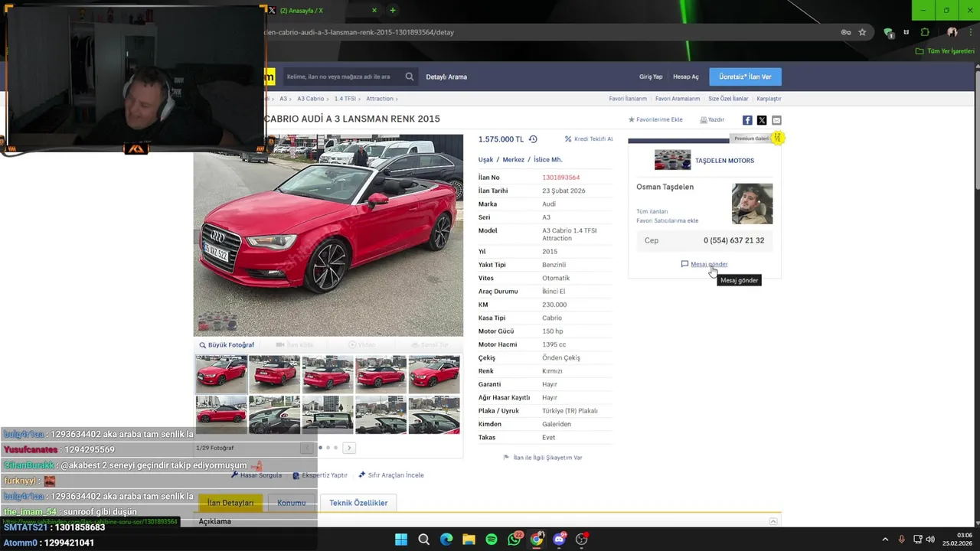Open OBS Studio from taskbar

[582, 540]
